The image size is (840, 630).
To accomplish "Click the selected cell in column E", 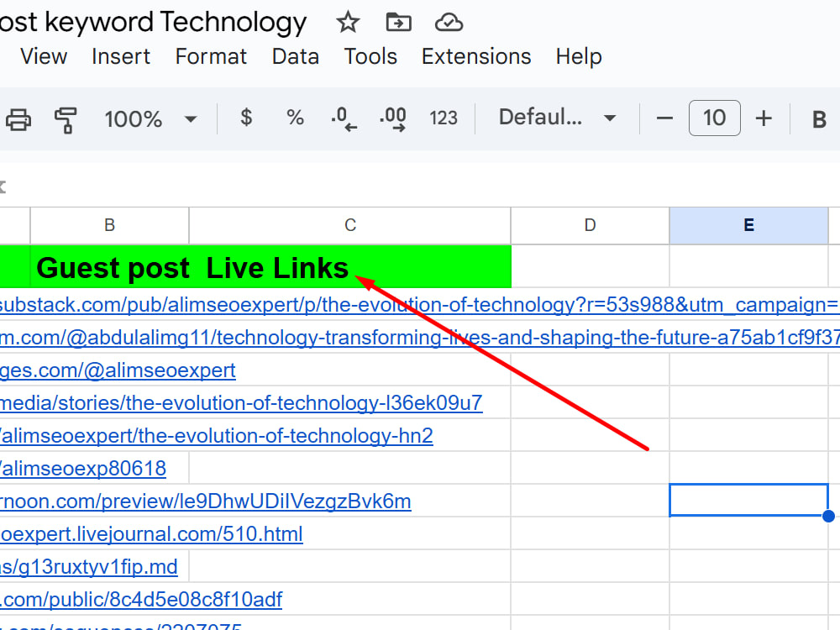I will pyautogui.click(x=749, y=501).
